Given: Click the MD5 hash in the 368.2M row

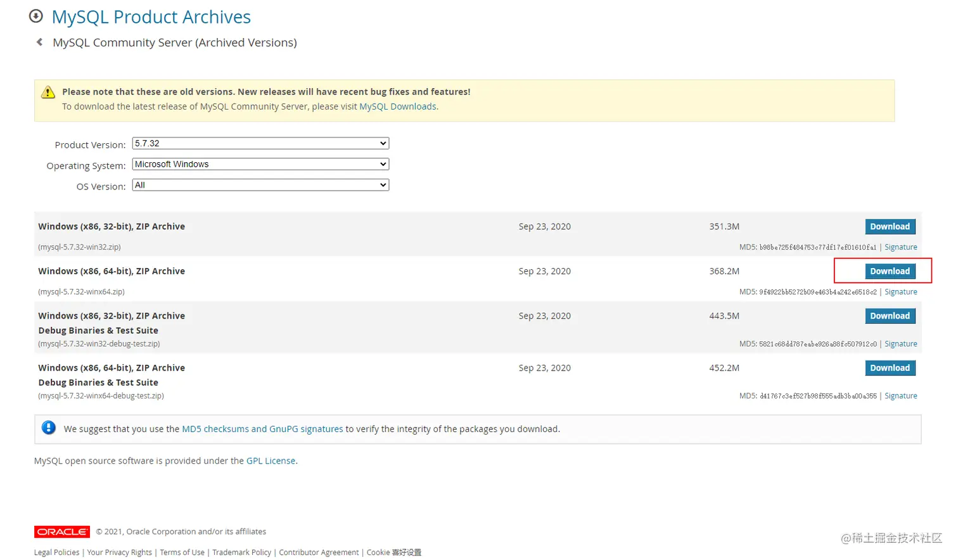Looking at the screenshot, I should tap(818, 292).
